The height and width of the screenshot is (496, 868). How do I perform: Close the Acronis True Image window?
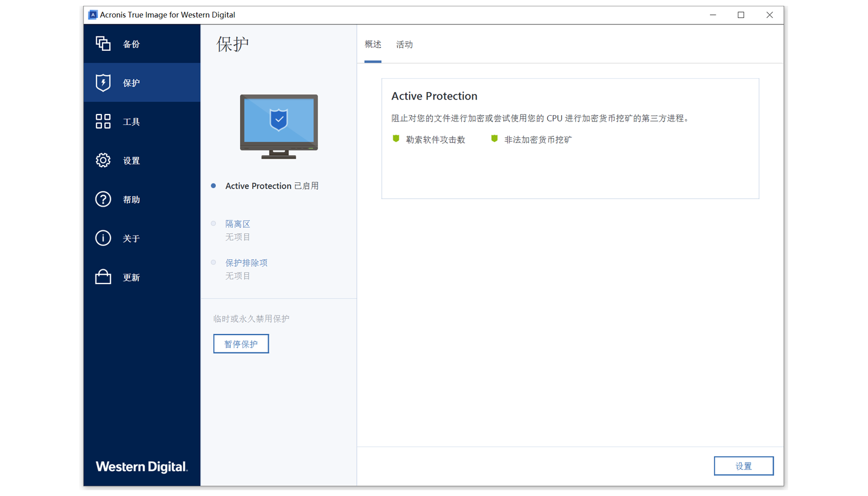[770, 15]
